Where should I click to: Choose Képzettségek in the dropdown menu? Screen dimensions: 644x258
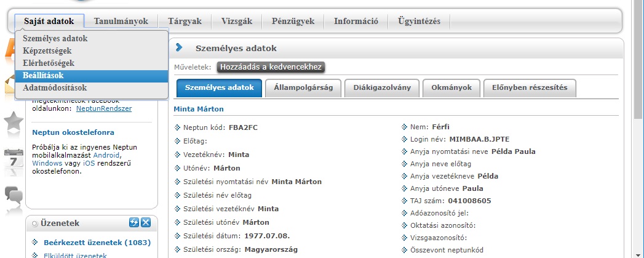47,50
